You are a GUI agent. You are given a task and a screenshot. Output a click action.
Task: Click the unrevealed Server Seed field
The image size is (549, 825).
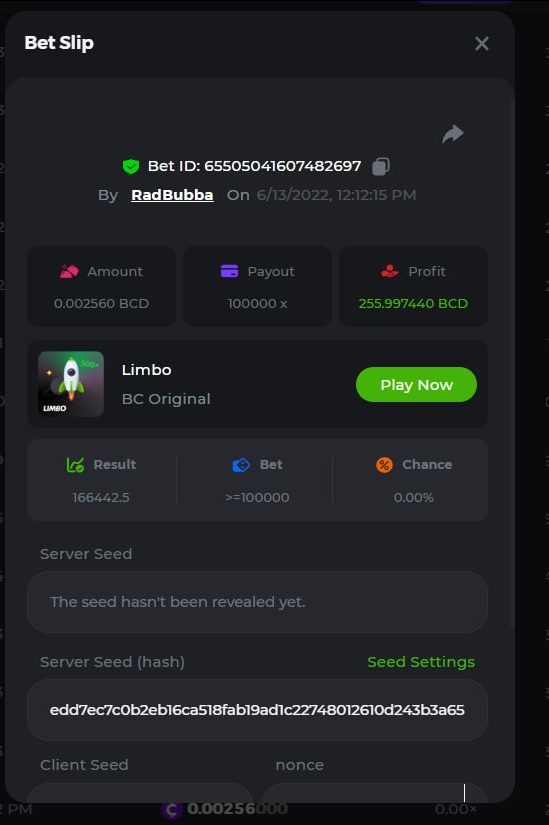pos(257,601)
